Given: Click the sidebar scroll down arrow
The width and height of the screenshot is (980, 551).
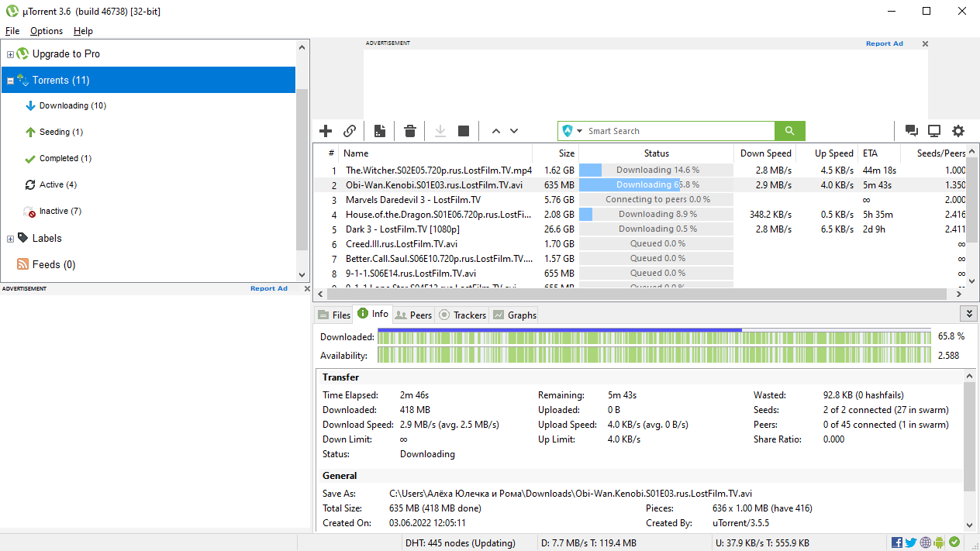Looking at the screenshot, I should coord(302,274).
